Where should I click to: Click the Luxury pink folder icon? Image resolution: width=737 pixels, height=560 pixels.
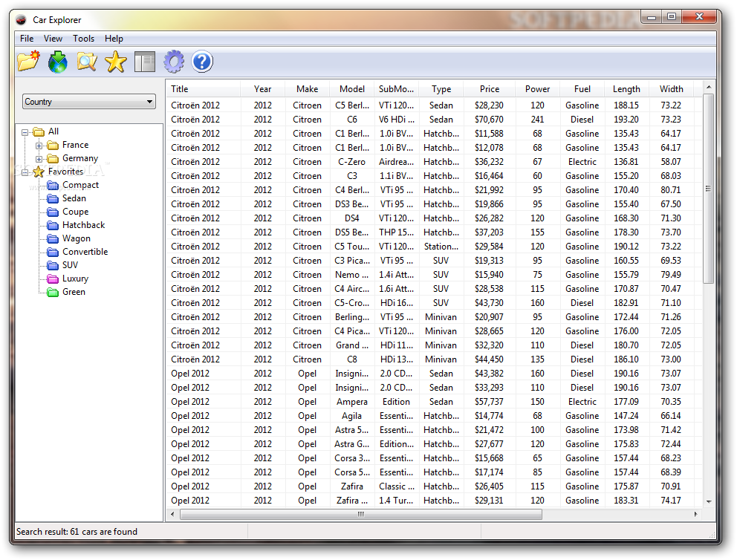pos(53,279)
